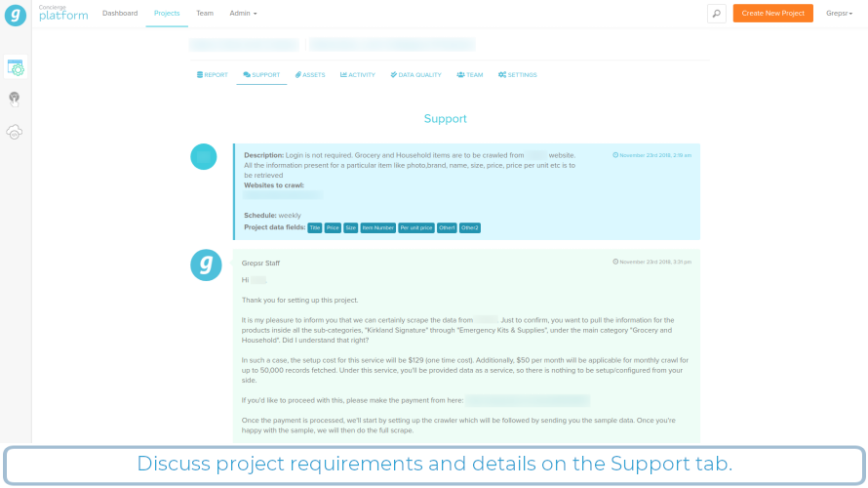Open the Team item in top navigation
The image size is (868, 488).
[204, 14]
